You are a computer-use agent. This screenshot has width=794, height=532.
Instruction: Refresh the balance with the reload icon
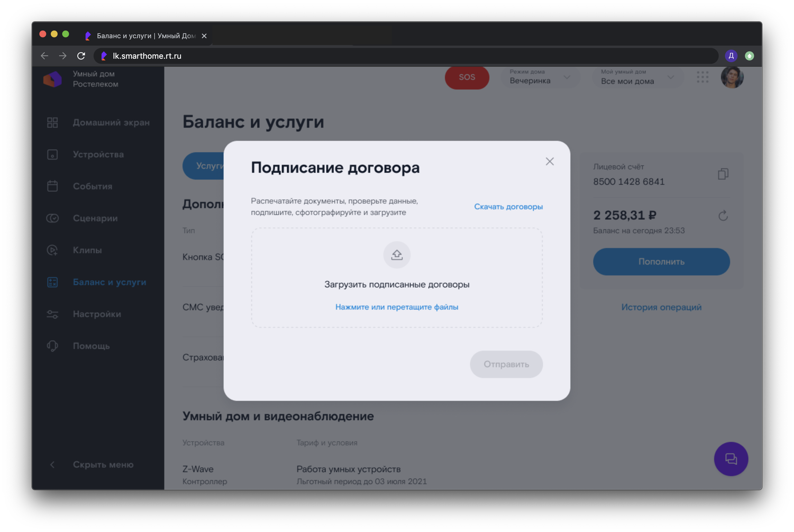pos(723,216)
